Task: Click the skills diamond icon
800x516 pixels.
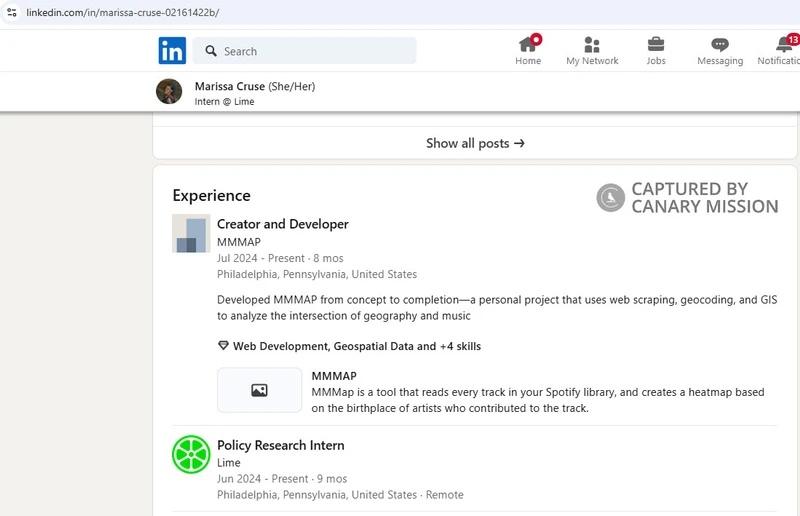Action: (x=223, y=346)
